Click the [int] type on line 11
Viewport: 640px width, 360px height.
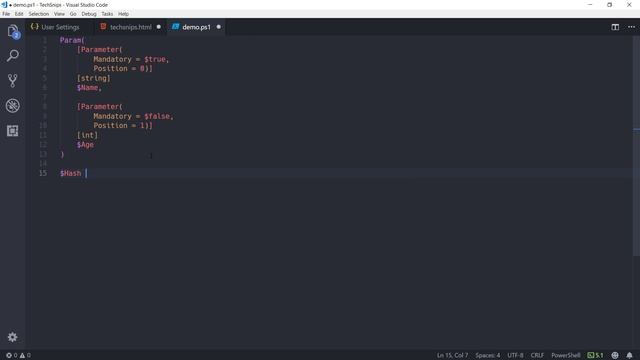[x=87, y=135]
